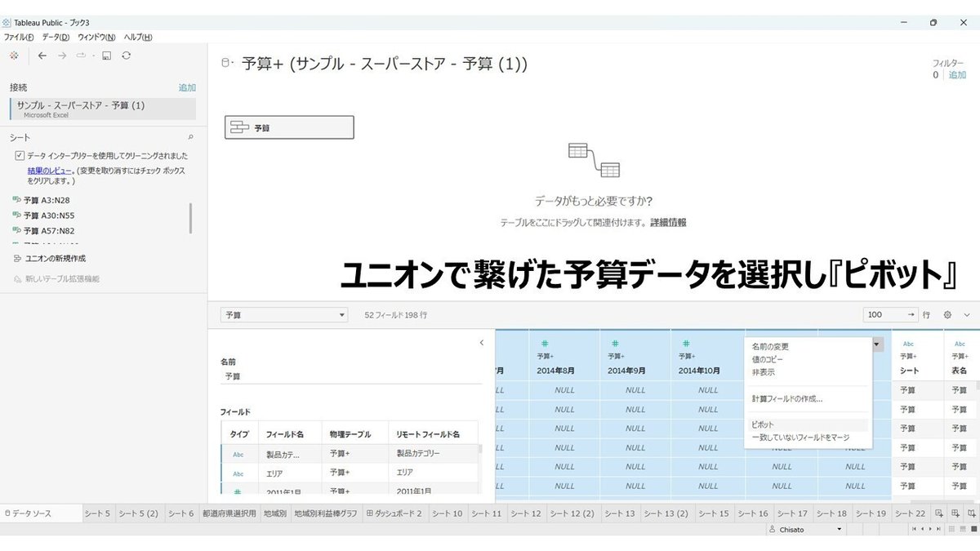The width and height of the screenshot is (980, 551).
Task: Switch to the ダッシュボード 2 tab
Action: coord(394,513)
